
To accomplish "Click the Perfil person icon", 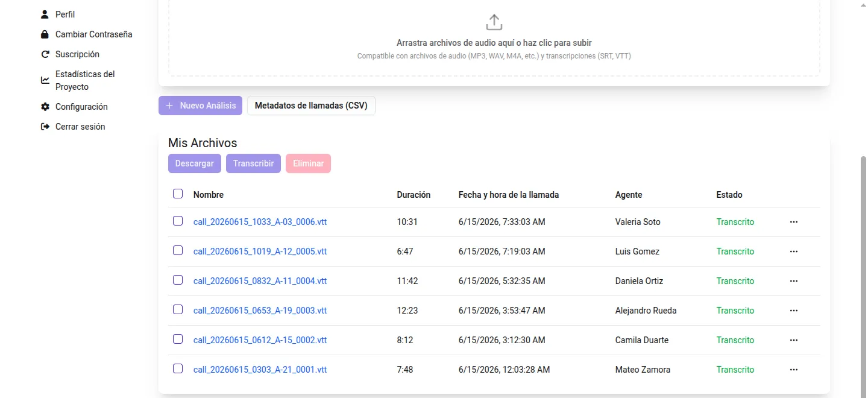I will point(45,14).
